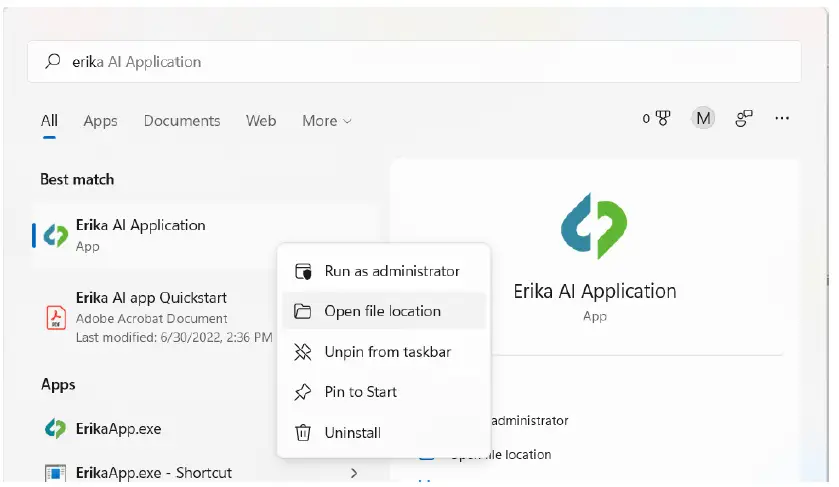Click the Erika AI Application best match icon

pos(56,235)
